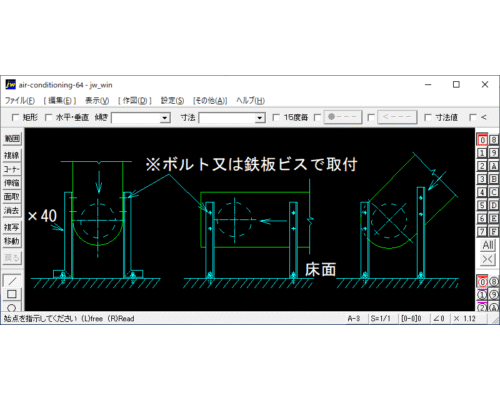Select the line drawing tool
This screenshot has width=500, height=400.
click(12, 281)
